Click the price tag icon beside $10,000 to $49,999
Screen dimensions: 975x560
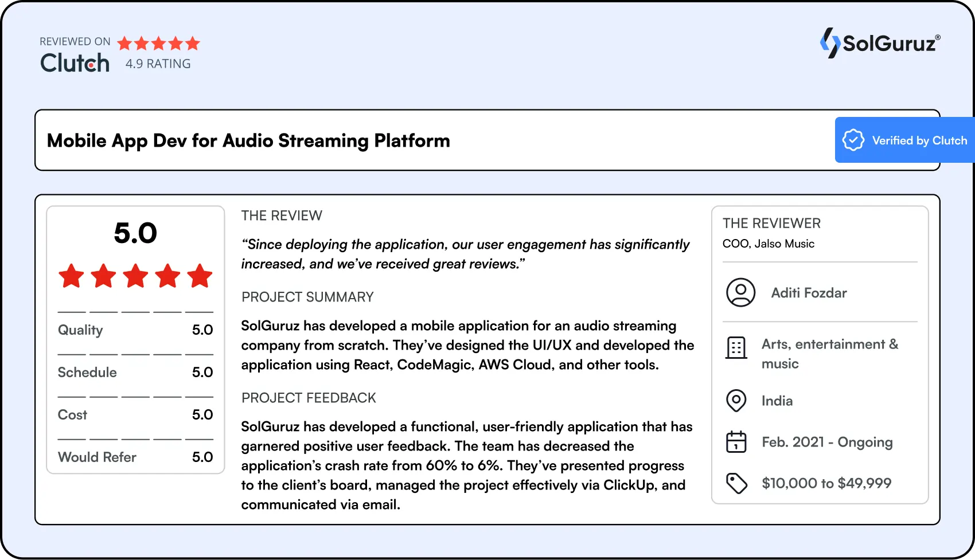point(736,483)
